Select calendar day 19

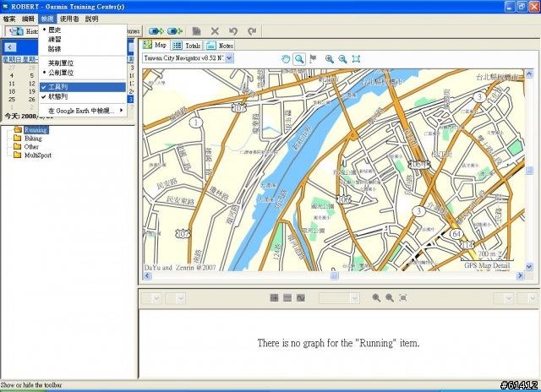[x=32, y=91]
